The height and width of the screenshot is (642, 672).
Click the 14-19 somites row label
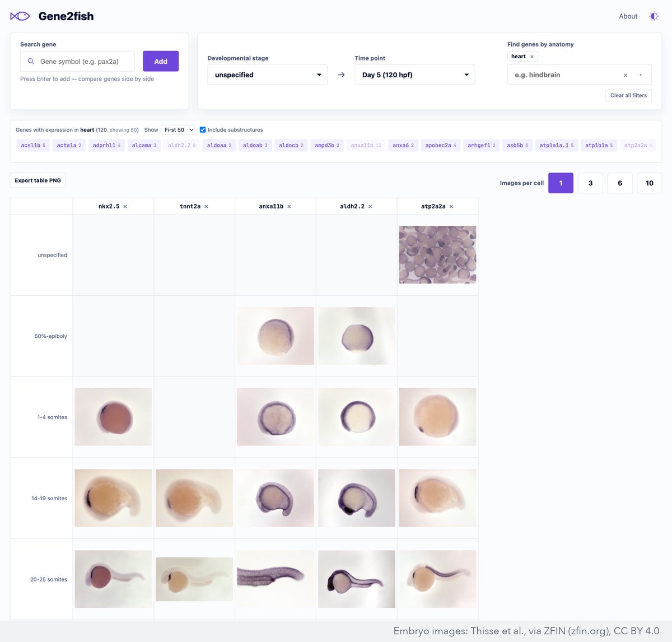tap(49, 499)
